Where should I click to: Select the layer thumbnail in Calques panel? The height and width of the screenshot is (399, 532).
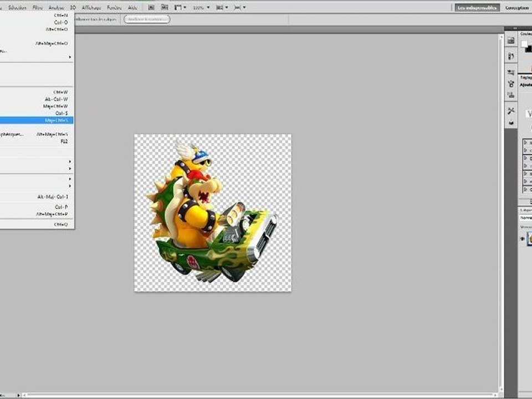tap(530, 238)
